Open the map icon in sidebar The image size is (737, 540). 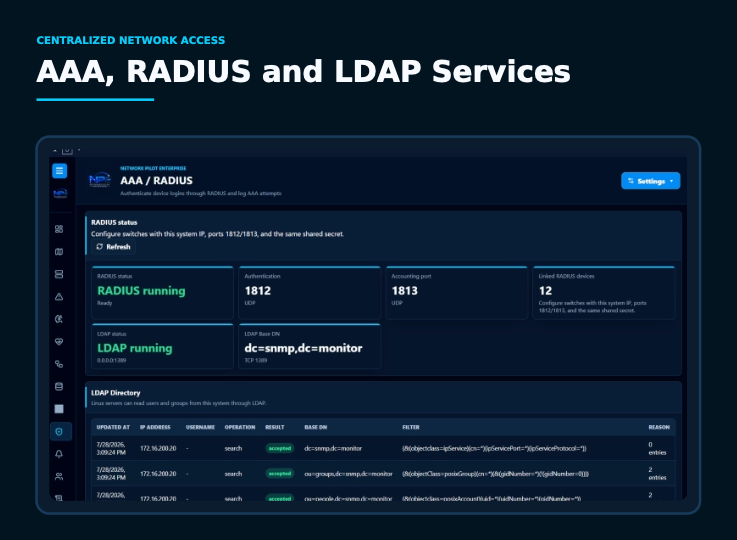pos(59,251)
